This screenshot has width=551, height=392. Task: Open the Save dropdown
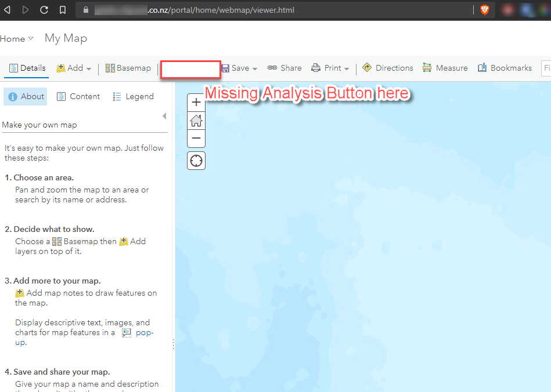click(240, 68)
